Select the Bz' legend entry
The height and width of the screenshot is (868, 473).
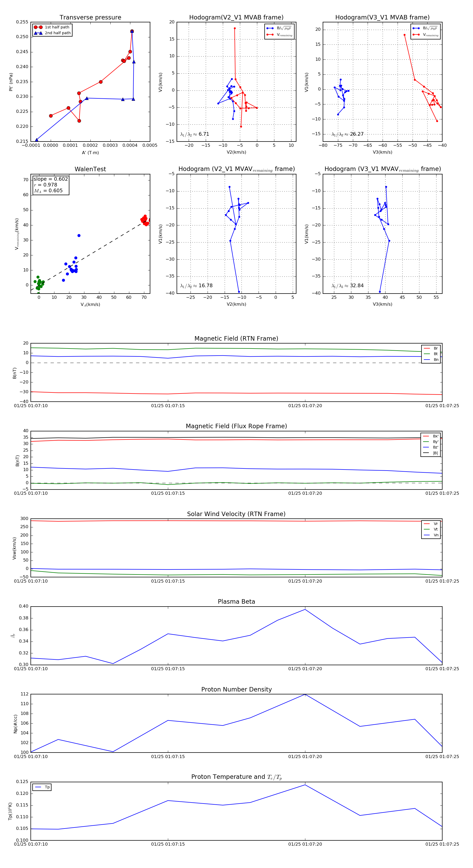click(431, 447)
